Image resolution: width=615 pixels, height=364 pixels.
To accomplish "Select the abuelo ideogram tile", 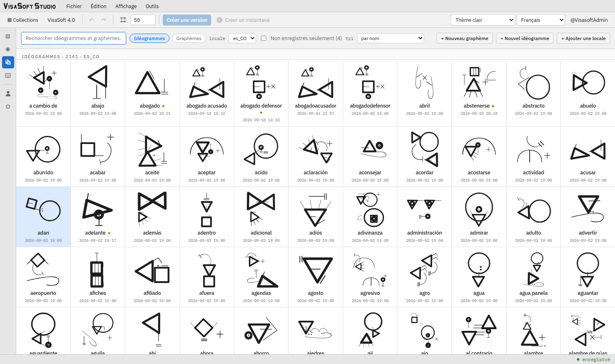I will coord(588,93).
